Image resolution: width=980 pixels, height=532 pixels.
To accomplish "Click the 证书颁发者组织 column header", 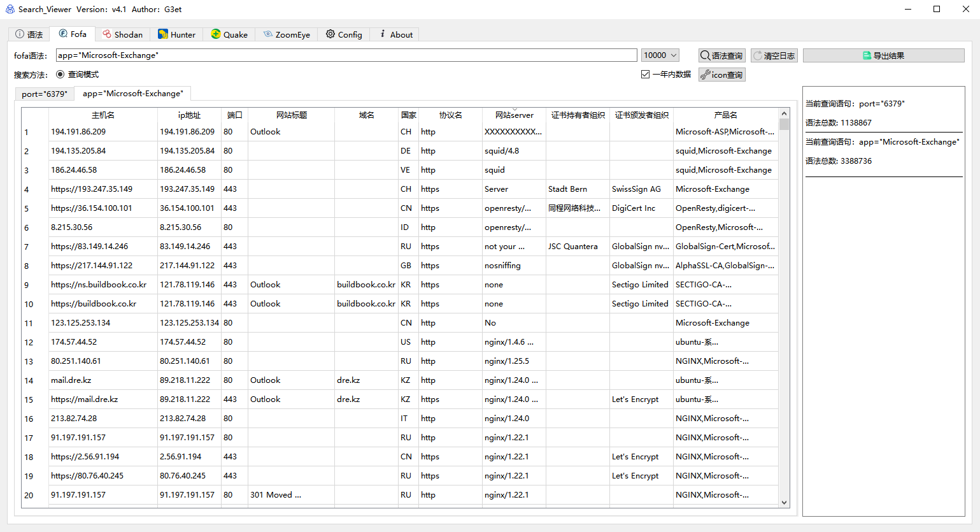I will coord(642,115).
